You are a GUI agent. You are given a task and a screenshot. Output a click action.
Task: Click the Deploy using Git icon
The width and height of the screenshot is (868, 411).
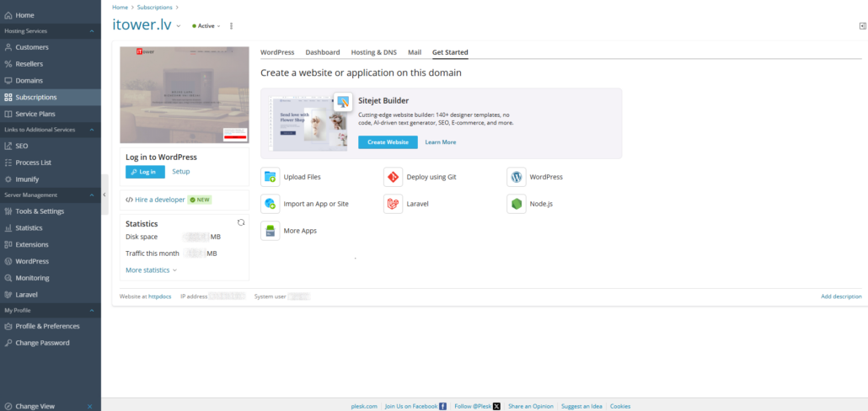393,177
